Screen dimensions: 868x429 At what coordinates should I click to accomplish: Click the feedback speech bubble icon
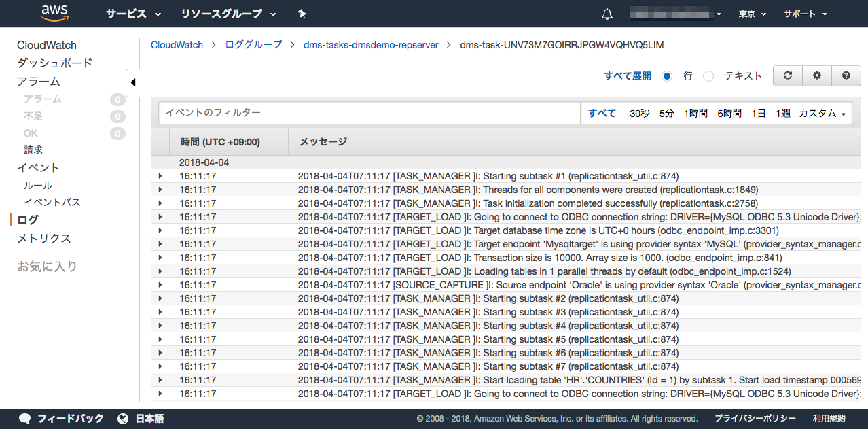25,419
